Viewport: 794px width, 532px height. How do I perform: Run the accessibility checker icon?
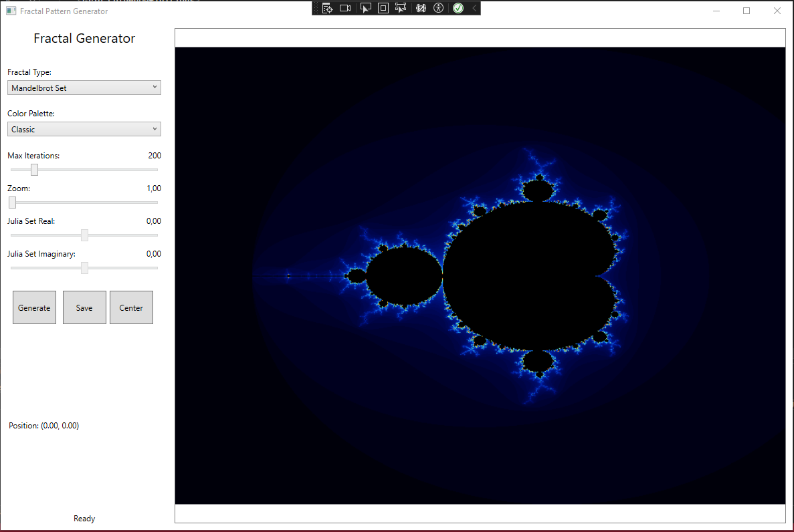(439, 7)
